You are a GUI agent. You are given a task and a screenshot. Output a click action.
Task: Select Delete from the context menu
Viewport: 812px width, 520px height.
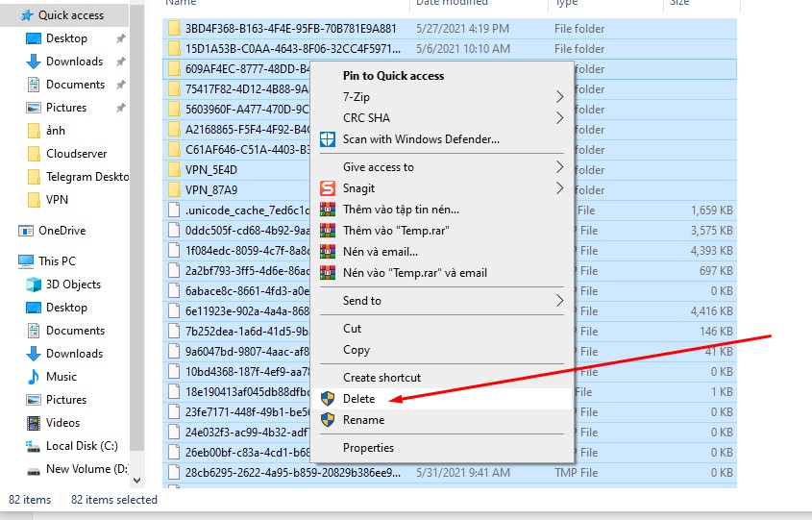(x=359, y=399)
